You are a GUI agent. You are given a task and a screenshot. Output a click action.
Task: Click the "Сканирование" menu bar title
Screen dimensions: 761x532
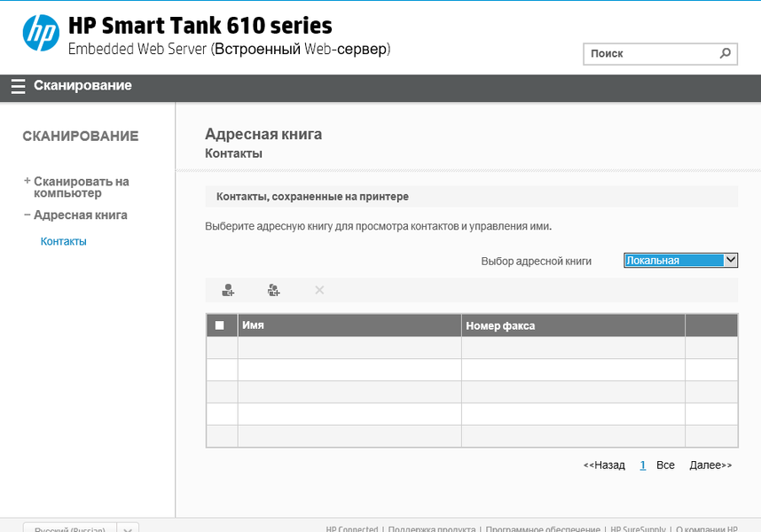[82, 86]
